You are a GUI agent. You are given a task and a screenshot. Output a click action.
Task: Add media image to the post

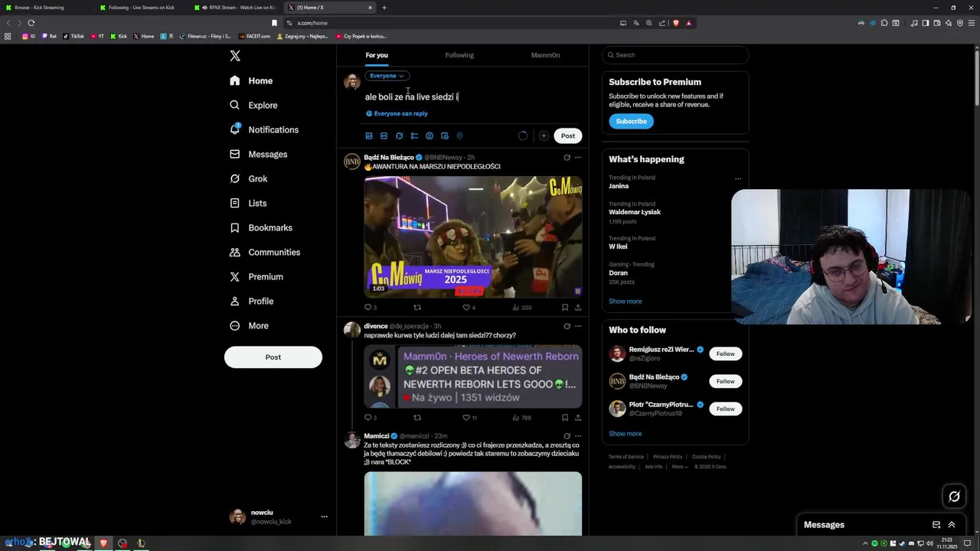369,135
